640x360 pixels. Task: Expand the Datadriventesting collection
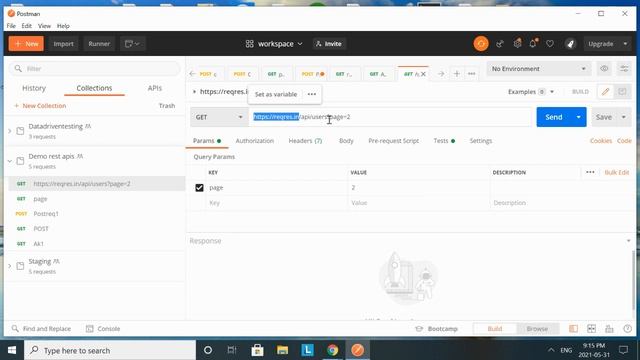[10, 131]
